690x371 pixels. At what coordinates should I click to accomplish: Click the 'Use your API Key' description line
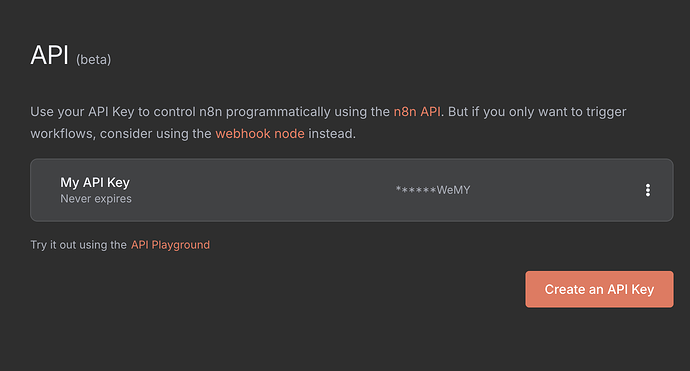coord(328,112)
